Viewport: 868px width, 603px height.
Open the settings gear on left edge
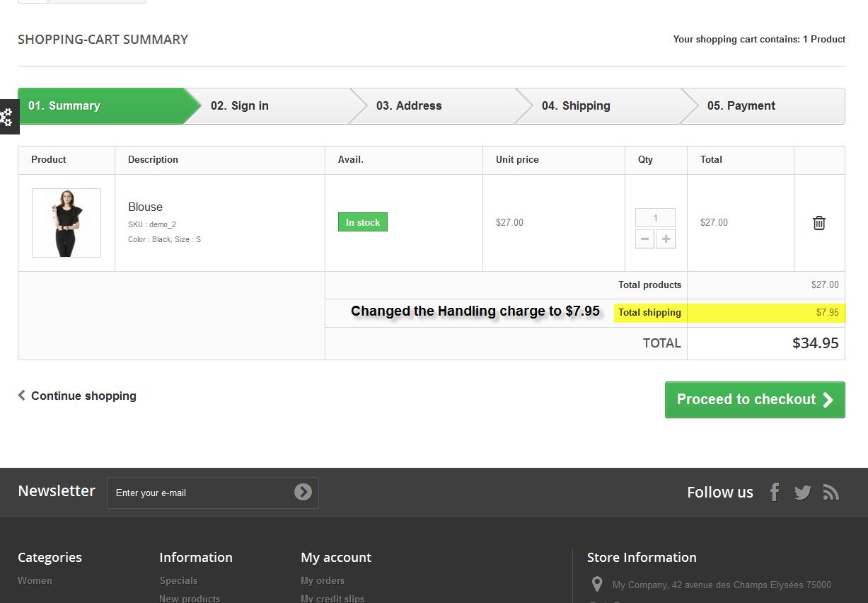7,117
